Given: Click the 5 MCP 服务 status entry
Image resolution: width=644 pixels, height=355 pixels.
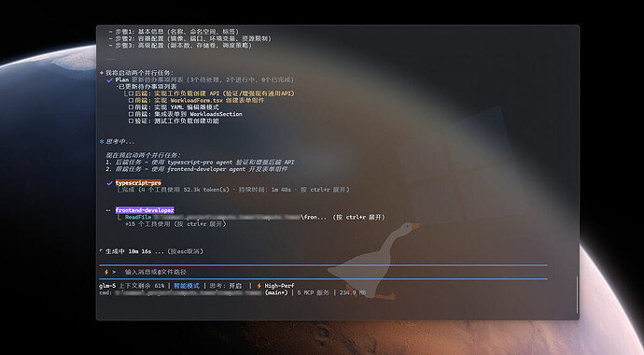Looking at the screenshot, I should (x=314, y=292).
